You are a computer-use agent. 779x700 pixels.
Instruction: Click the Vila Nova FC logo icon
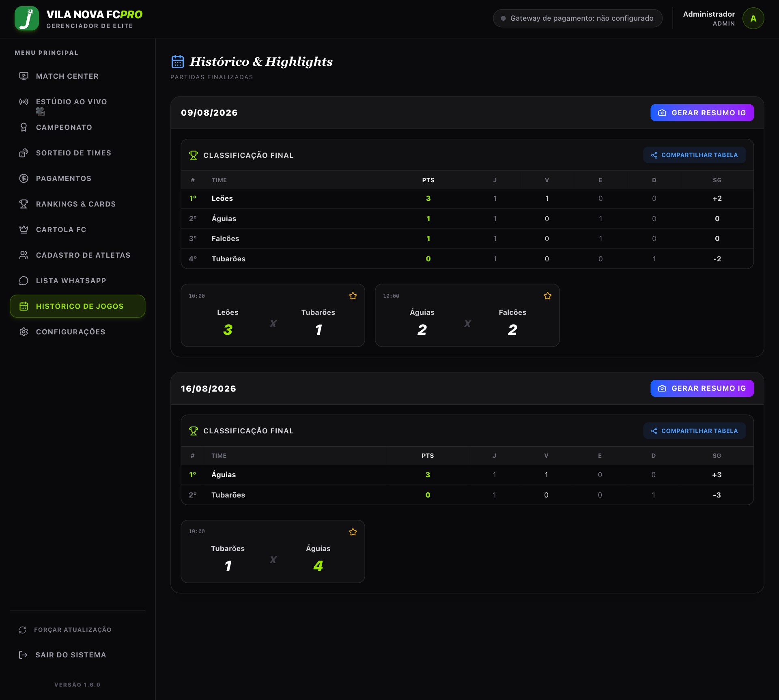[27, 19]
